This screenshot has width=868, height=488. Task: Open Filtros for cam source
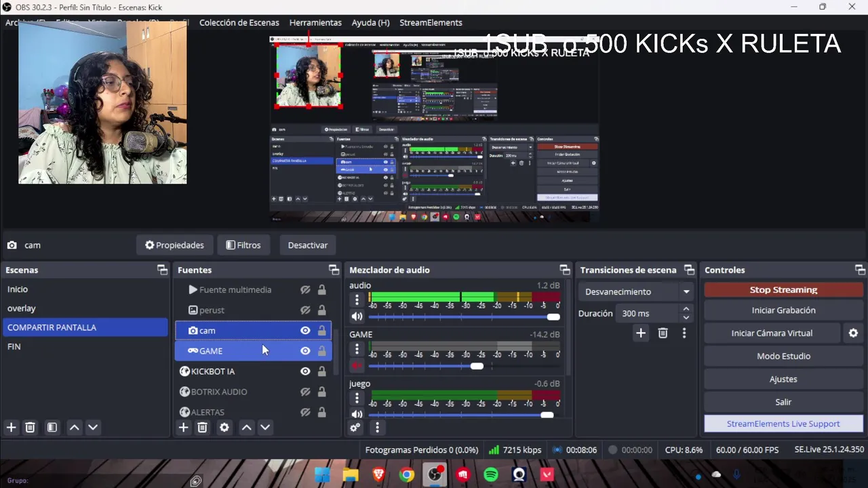click(x=243, y=245)
